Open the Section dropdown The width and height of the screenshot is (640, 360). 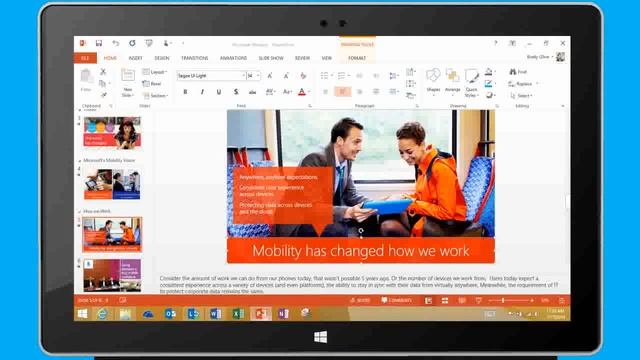(155, 96)
